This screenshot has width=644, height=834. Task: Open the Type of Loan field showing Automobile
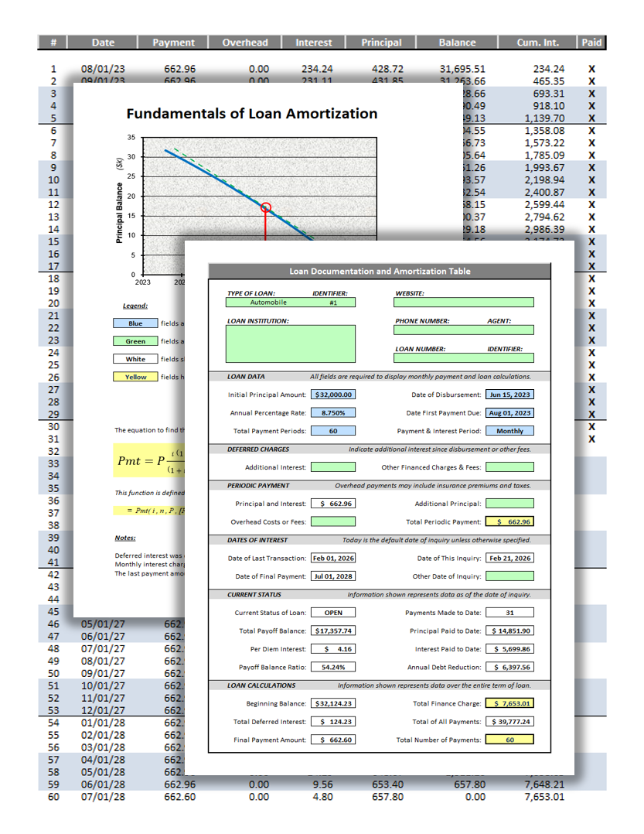pyautogui.click(x=269, y=302)
